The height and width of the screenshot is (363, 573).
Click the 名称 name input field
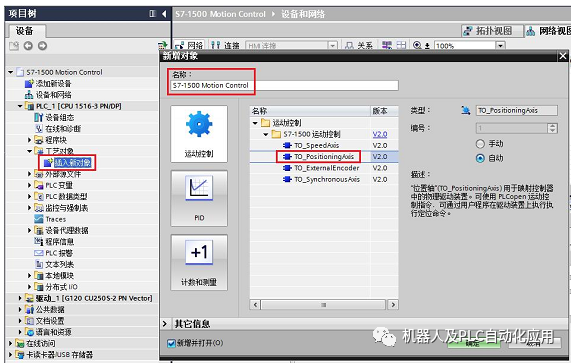coord(284,86)
